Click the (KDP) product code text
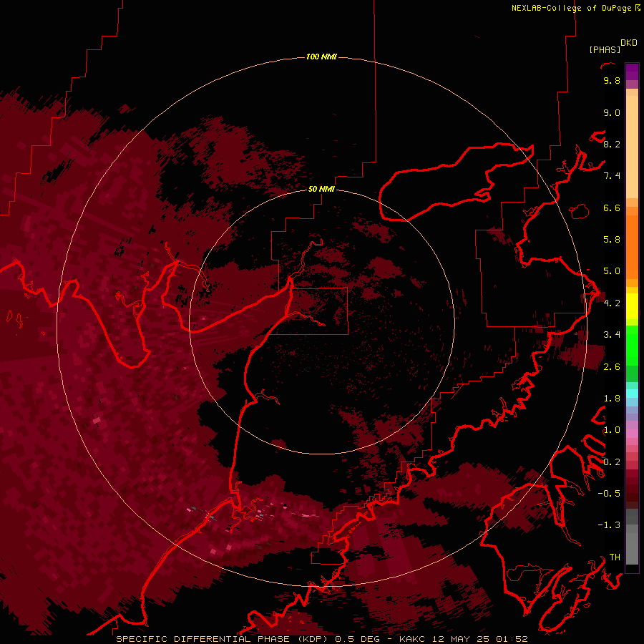644x644 pixels. tap(313, 639)
